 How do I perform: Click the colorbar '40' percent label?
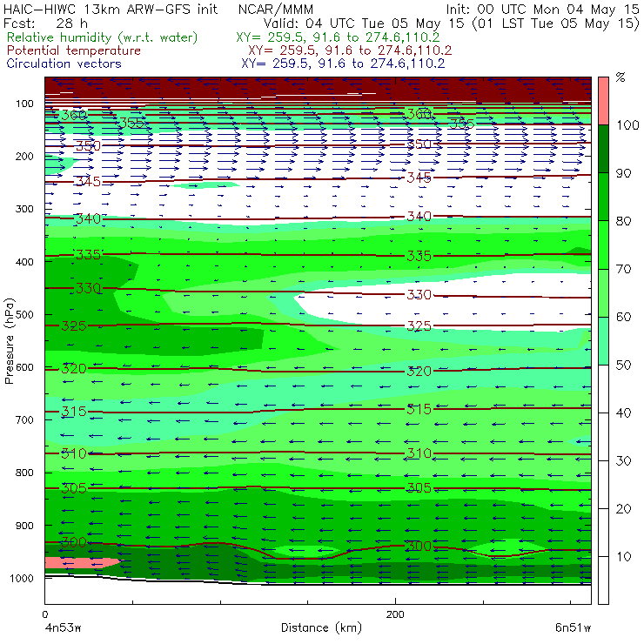click(623, 413)
